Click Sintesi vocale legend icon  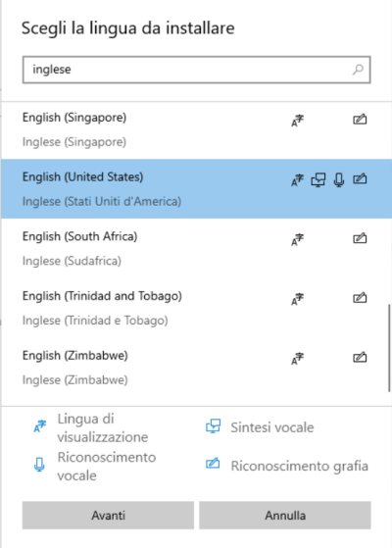pos(213,426)
